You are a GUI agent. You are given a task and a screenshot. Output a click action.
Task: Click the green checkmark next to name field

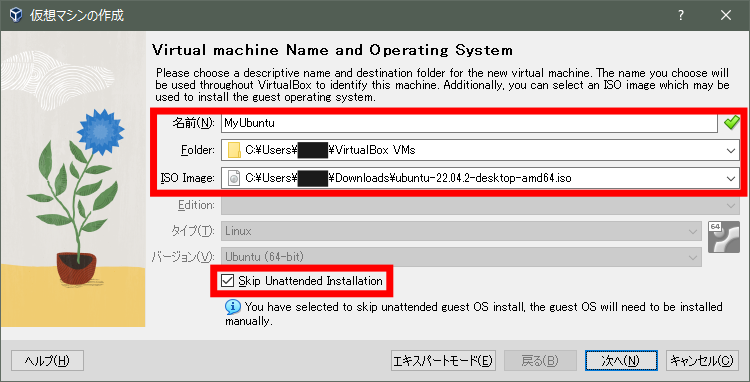731,123
